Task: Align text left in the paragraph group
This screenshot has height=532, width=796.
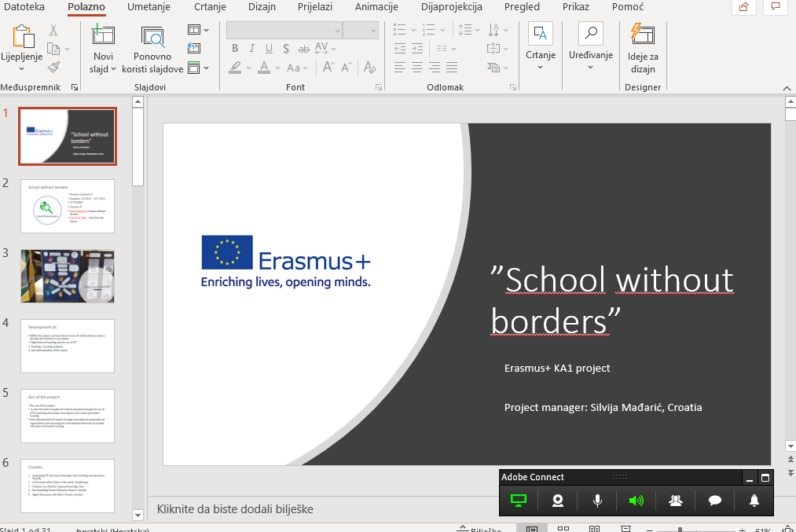Action: pos(400,67)
